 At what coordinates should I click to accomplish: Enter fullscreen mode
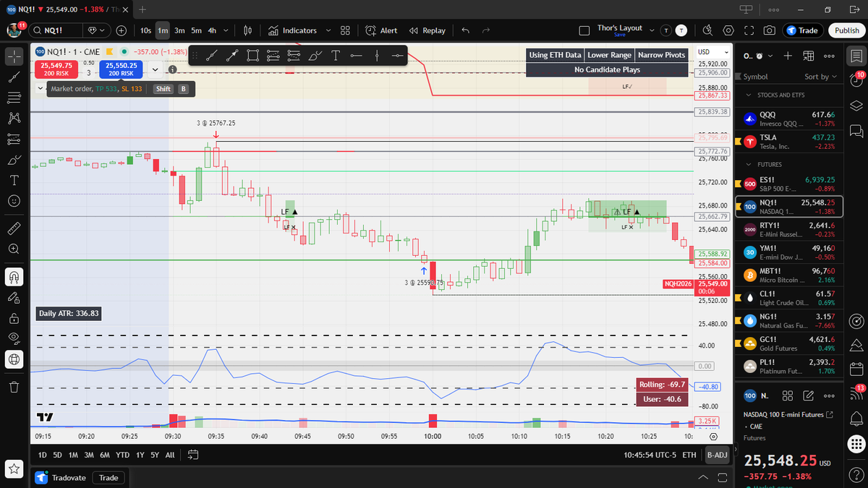pyautogui.click(x=749, y=30)
